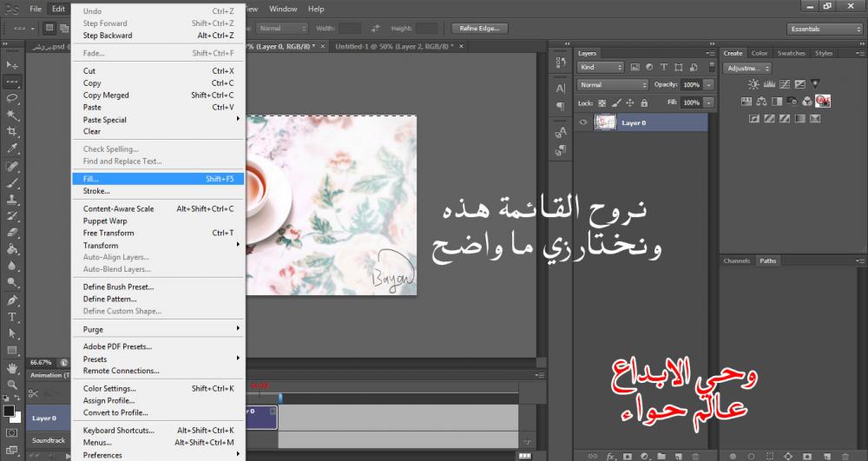Switch to the Channels tab
868x461 pixels.
(x=737, y=260)
